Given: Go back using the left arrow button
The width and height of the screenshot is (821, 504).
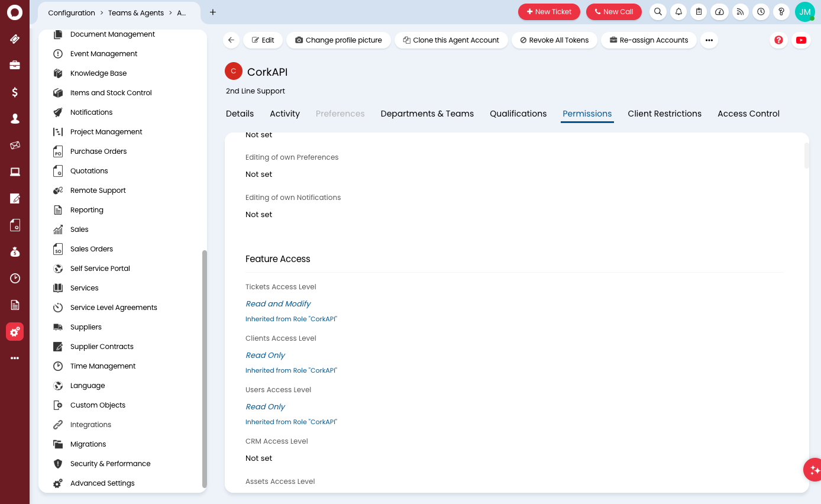Looking at the screenshot, I should (x=231, y=40).
